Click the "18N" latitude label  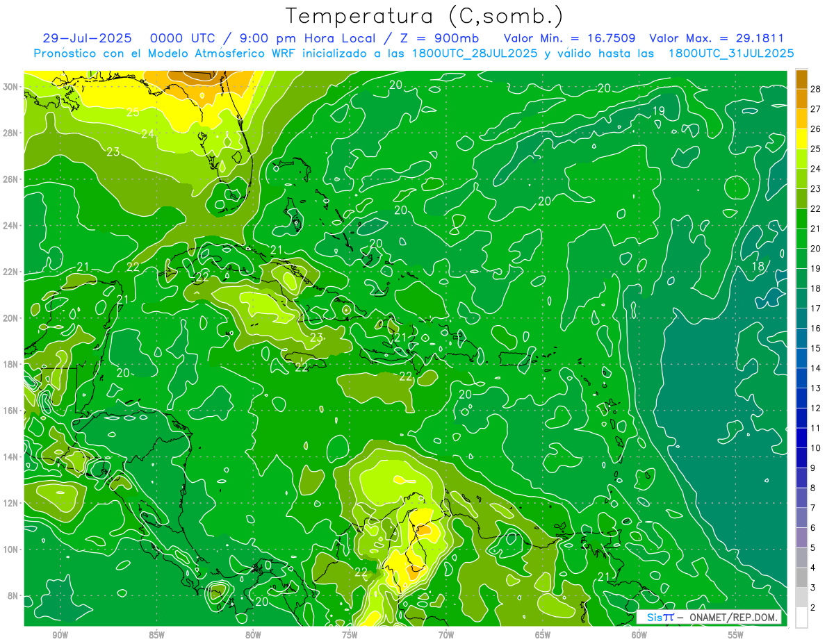click(x=12, y=364)
